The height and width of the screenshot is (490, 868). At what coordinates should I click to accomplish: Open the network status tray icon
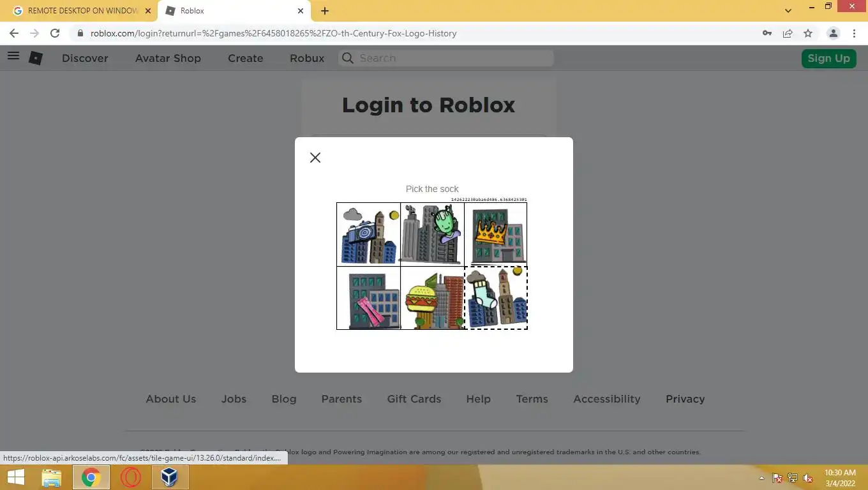(x=793, y=478)
